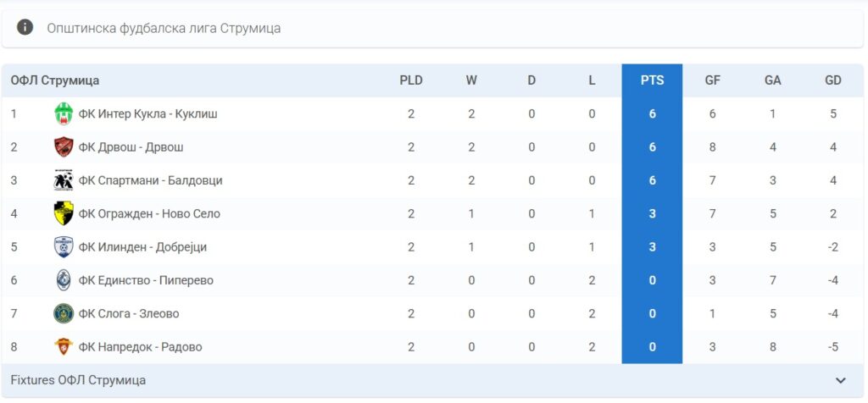Click the ФК Напредок club logo
The image size is (868, 403).
(x=64, y=346)
